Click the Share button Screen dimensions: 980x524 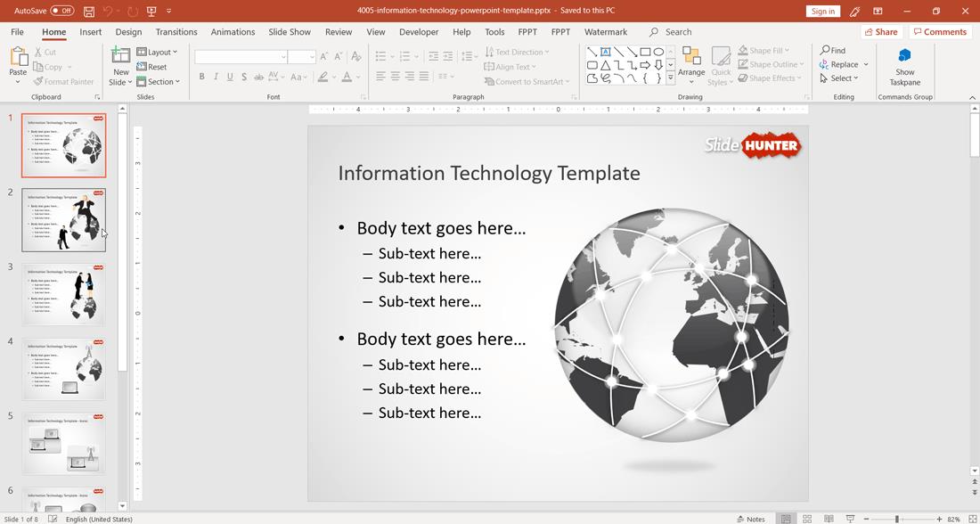click(x=880, y=32)
